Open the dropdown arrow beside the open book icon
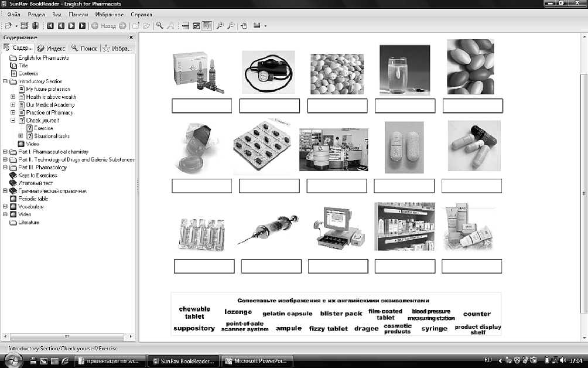The image size is (588, 368). click(x=16, y=26)
